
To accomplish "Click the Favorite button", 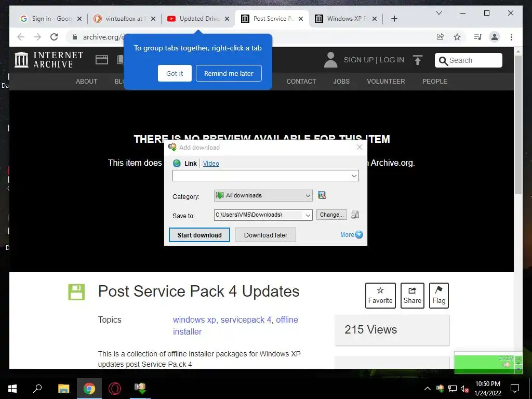I will 380,296.
